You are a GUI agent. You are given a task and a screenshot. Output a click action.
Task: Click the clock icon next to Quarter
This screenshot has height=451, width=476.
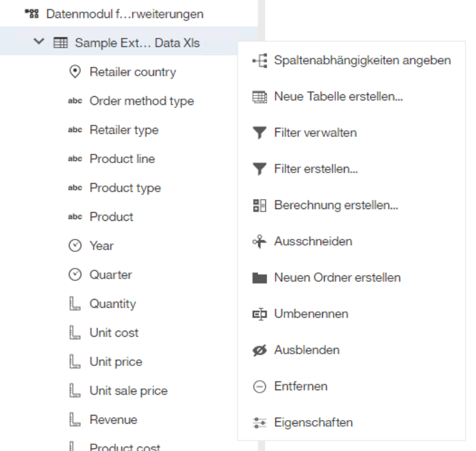coord(75,275)
